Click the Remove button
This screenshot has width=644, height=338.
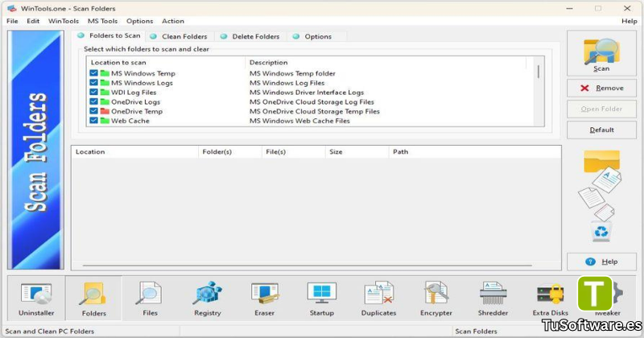tap(601, 88)
